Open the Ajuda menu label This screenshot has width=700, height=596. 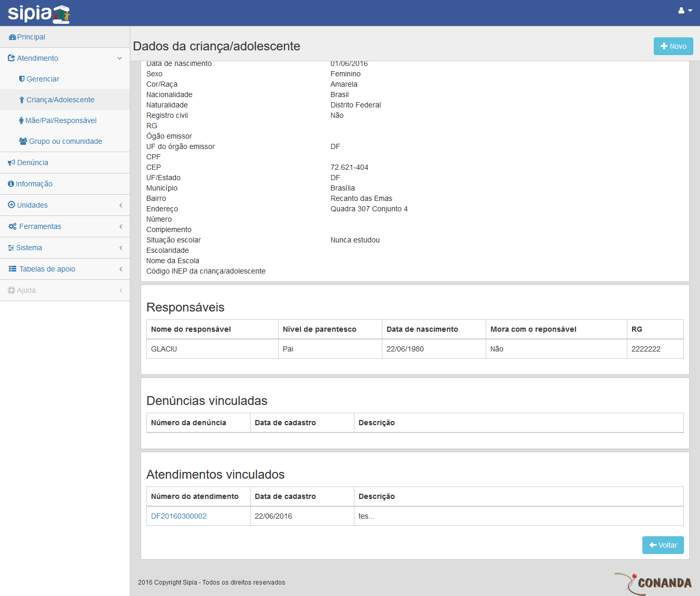click(26, 290)
